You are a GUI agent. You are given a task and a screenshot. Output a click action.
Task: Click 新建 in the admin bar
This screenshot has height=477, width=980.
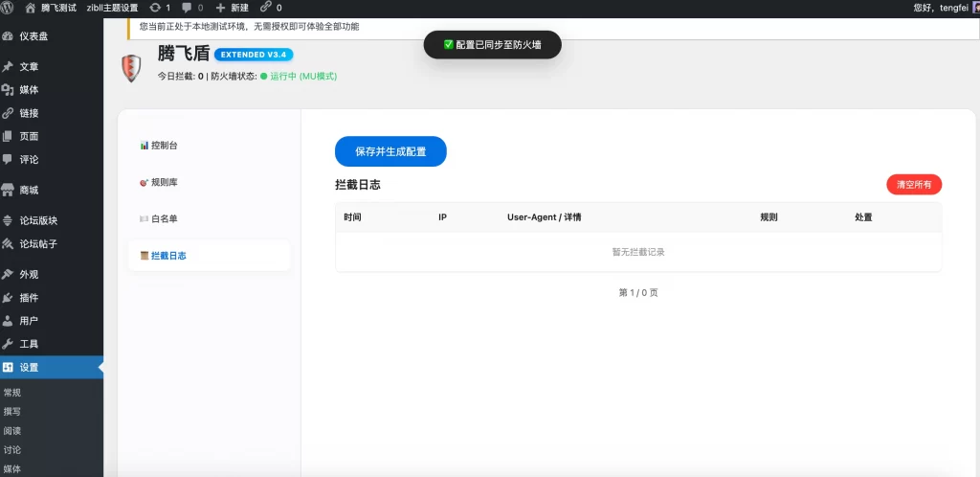tap(240, 8)
